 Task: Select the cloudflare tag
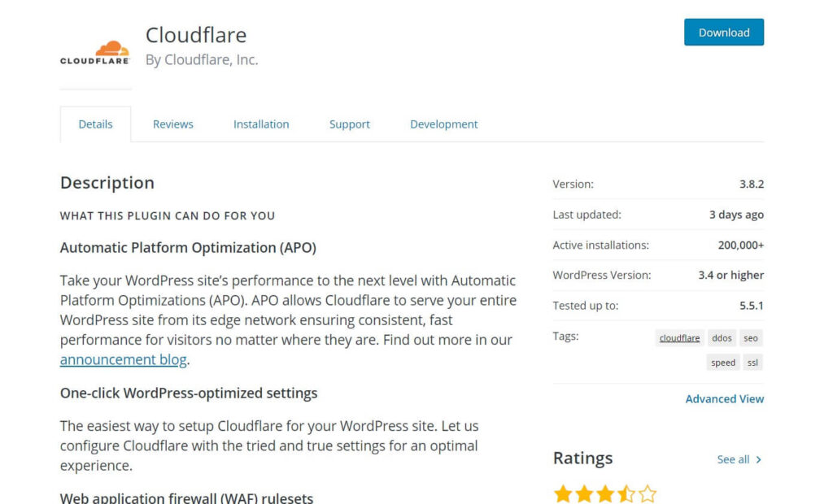[679, 337]
